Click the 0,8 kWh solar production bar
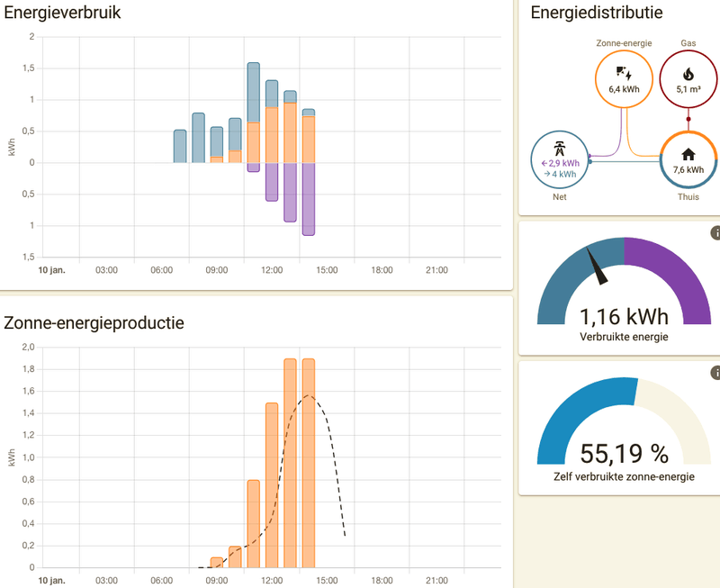 [254, 524]
